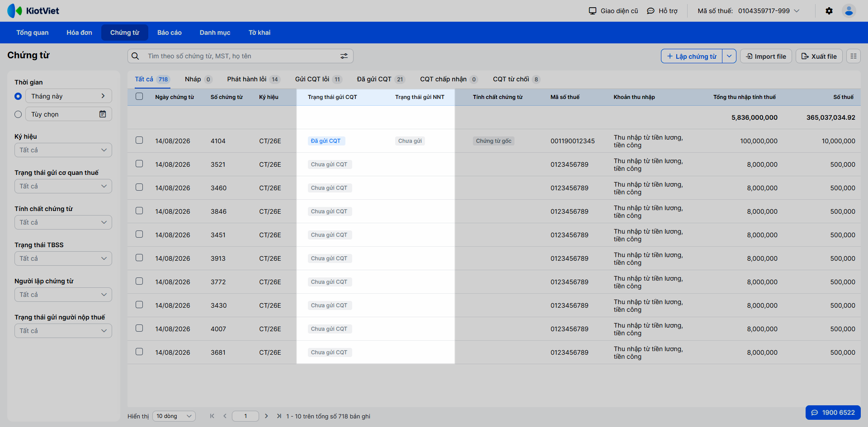The width and height of the screenshot is (868, 427).
Task: Check the row for voucher 3521
Action: pyautogui.click(x=139, y=164)
